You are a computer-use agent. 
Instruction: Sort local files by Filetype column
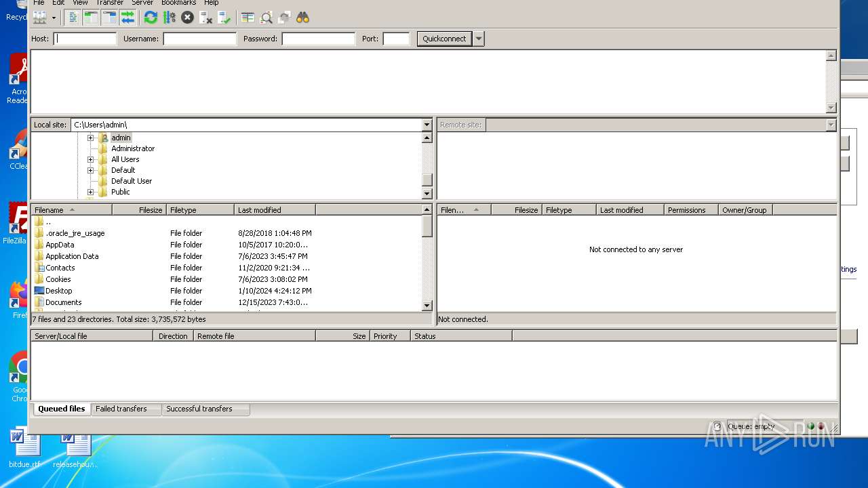pyautogui.click(x=200, y=210)
